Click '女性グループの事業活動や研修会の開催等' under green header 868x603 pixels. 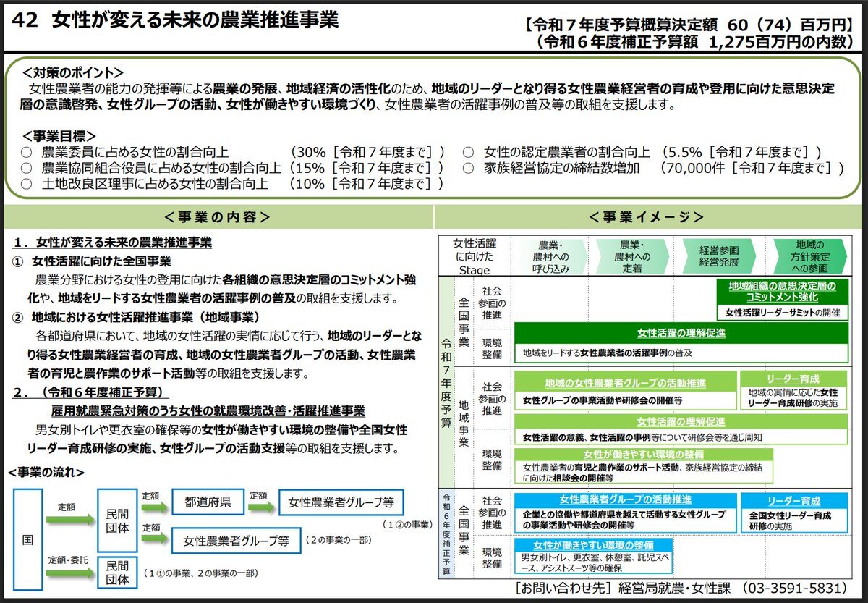click(603, 400)
